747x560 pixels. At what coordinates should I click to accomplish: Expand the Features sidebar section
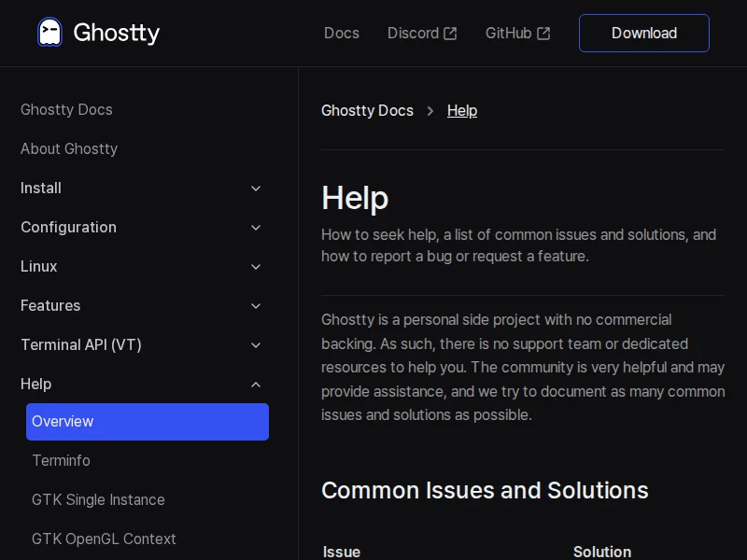click(256, 306)
